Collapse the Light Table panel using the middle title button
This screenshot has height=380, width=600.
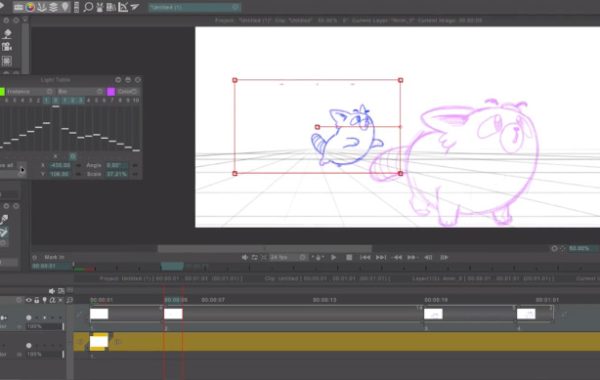pyautogui.click(x=128, y=80)
